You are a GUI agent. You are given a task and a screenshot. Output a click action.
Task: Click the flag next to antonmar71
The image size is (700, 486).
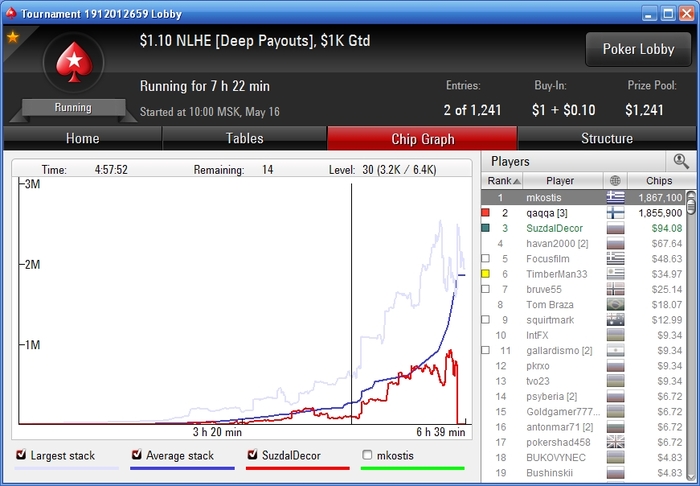(615, 427)
